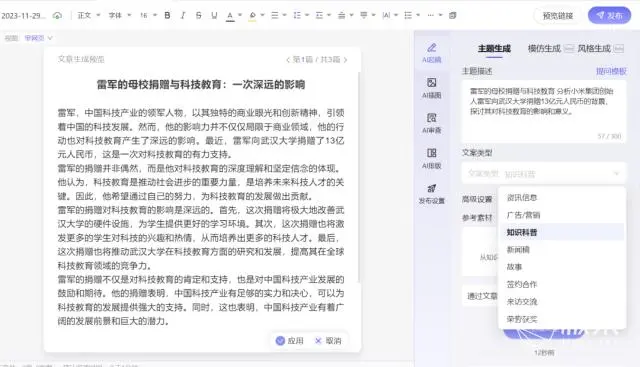Select 新闻稿 from the type list
640x367 pixels.
click(x=562, y=249)
